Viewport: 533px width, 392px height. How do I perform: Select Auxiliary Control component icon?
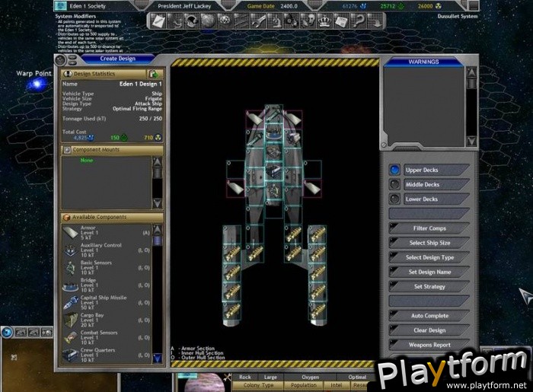pyautogui.click(x=70, y=250)
